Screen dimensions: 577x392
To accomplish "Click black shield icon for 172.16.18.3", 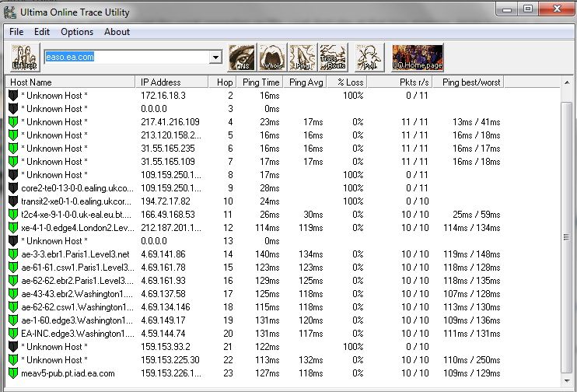I will tap(13, 96).
